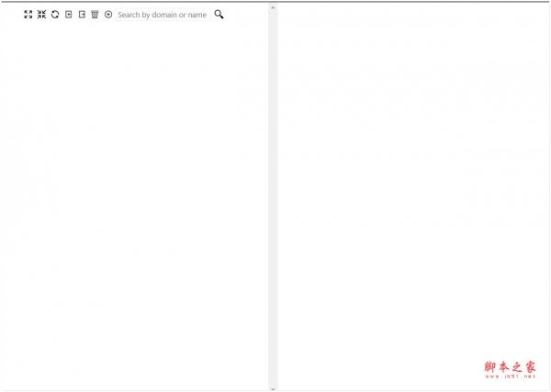Expand all cookie entries icon
Viewport: 551px width, 392px height.
(x=28, y=15)
